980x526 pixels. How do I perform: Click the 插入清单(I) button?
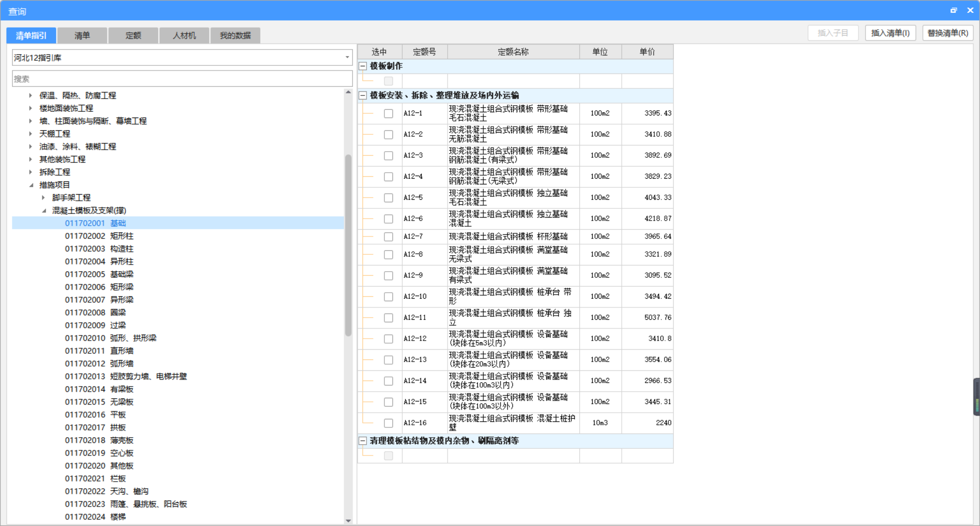890,33
